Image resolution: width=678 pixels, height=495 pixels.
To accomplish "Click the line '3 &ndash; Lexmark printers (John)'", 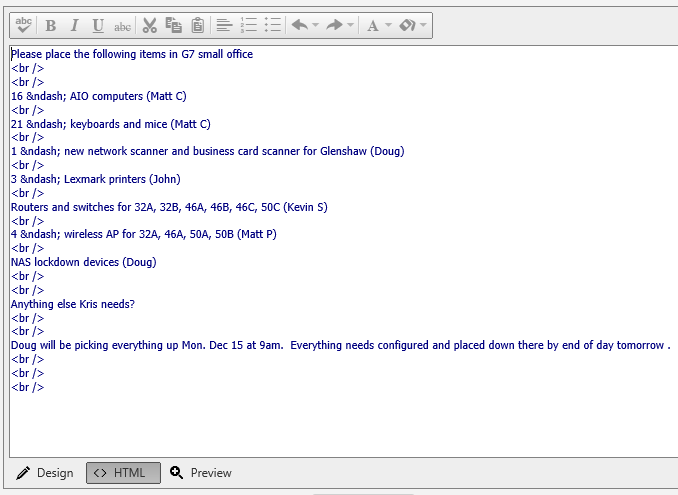I will coord(96,179).
